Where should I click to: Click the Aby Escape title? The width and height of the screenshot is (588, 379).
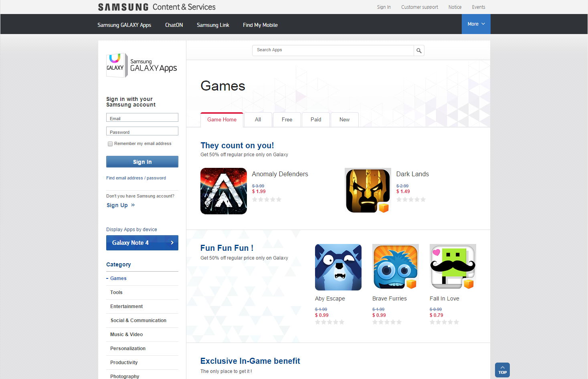(330, 299)
